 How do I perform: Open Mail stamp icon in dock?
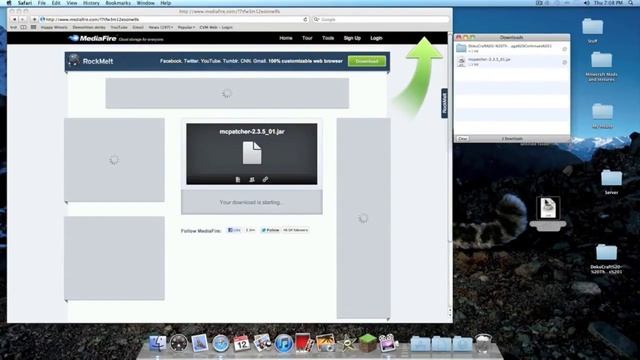[x=200, y=344]
